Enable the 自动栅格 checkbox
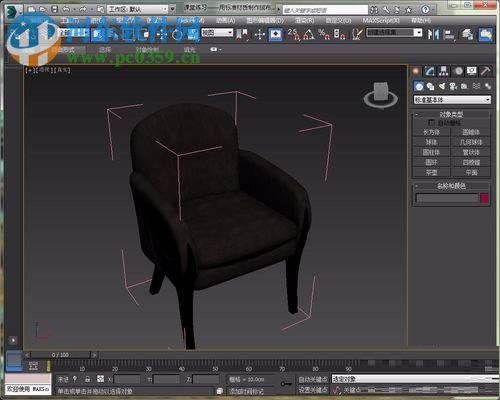Screen dimensions: 500x400 432,123
